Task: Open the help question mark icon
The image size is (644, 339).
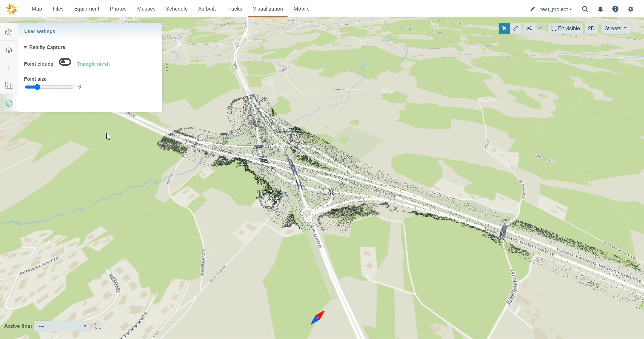Action: [615, 9]
